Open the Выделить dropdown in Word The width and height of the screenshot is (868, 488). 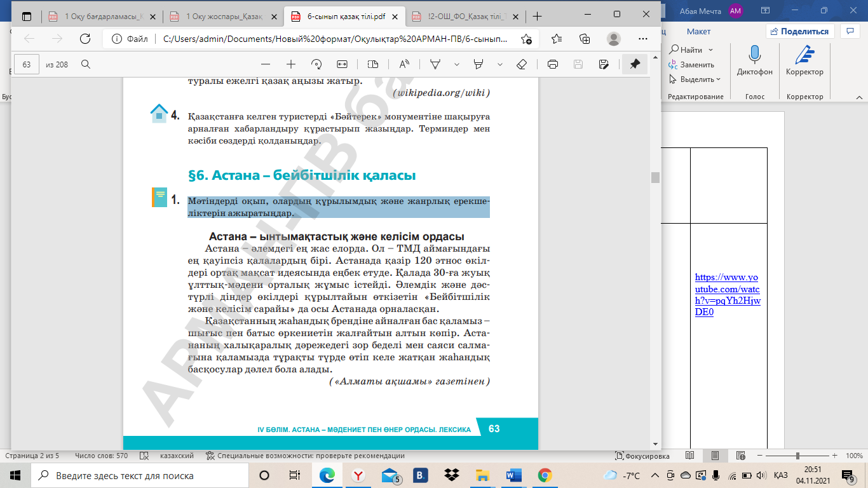pyautogui.click(x=695, y=79)
